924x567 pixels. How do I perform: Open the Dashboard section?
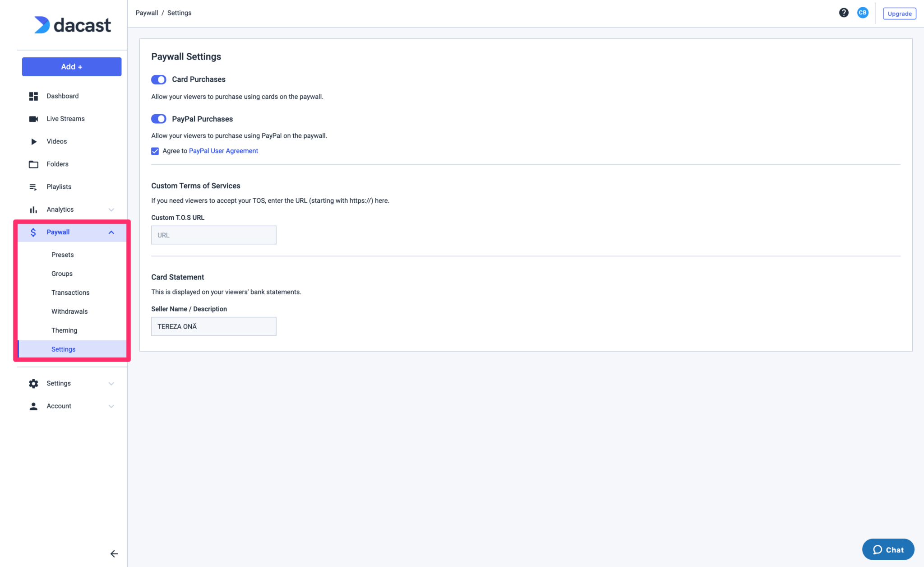62,96
